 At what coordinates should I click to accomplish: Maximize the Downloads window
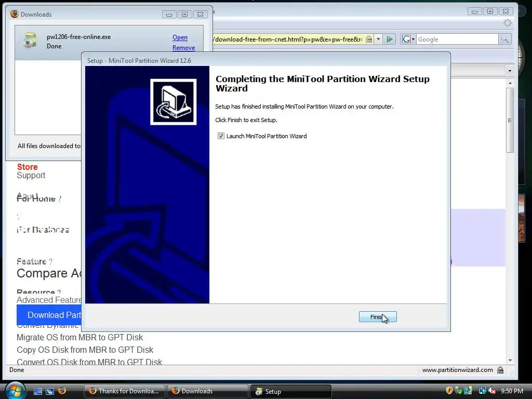pos(184,14)
